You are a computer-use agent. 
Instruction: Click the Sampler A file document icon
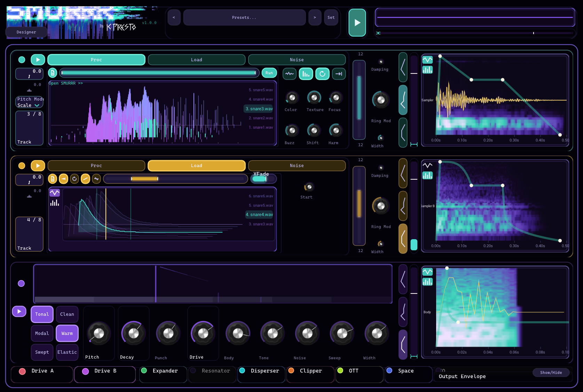pos(53,73)
